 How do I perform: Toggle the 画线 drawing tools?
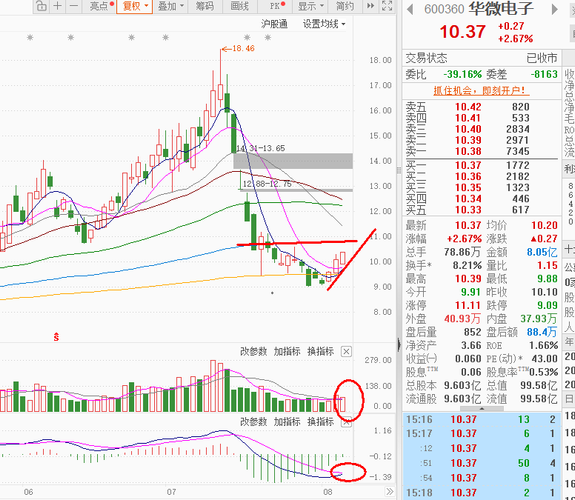(239, 6)
